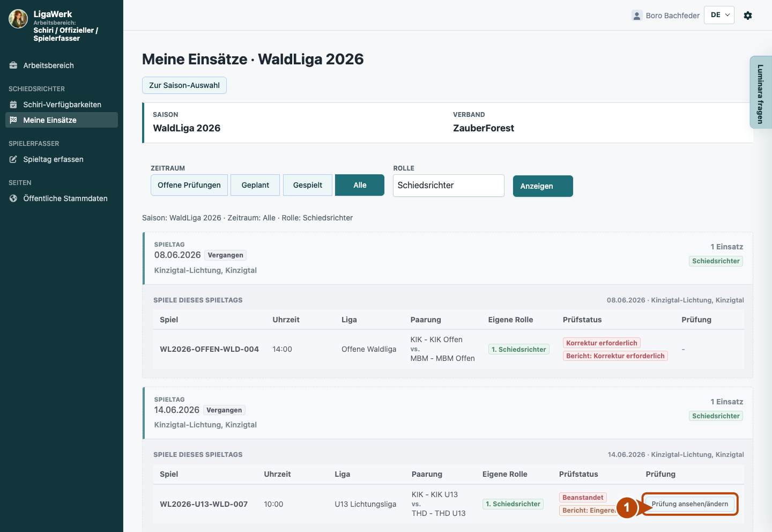Click the ZauberForest Verband value

click(484, 128)
